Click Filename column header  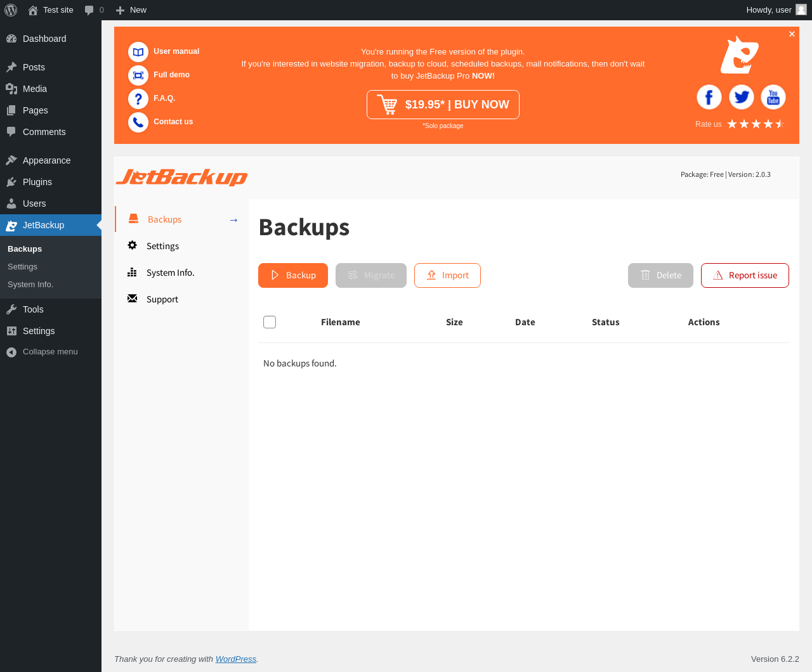point(341,322)
